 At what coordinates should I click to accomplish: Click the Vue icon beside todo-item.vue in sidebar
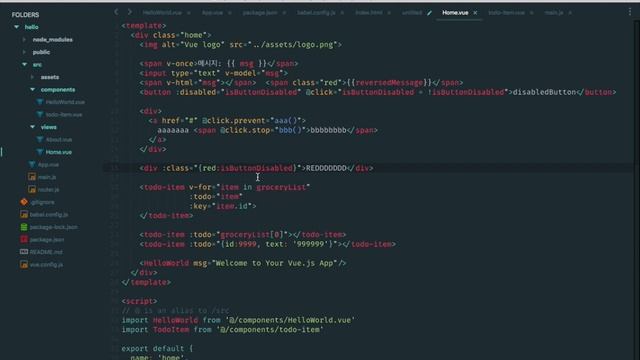[x=40, y=115]
